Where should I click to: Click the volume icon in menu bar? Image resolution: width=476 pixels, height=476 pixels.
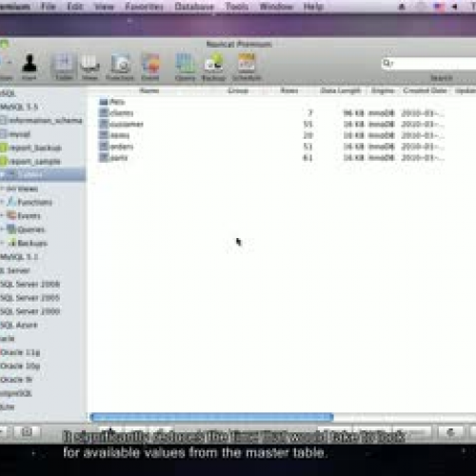[x=455, y=7]
